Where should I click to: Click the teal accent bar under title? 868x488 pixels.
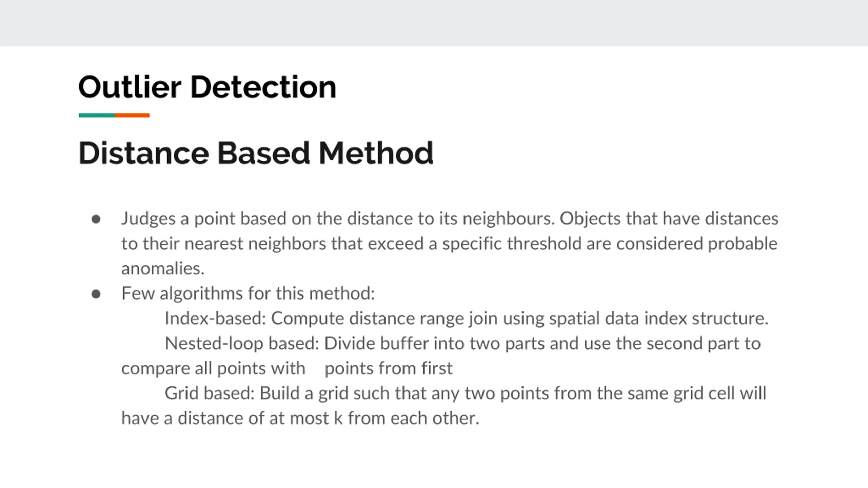click(97, 115)
